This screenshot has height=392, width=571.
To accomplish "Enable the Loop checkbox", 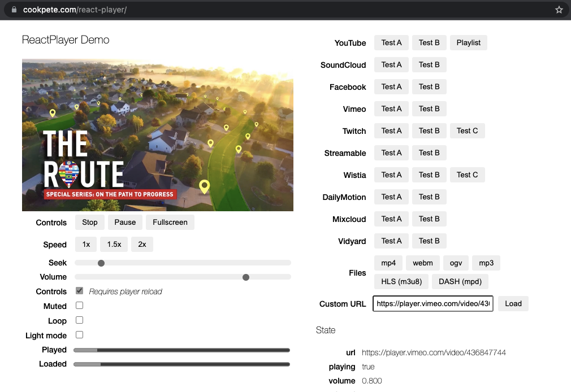I will click(79, 320).
